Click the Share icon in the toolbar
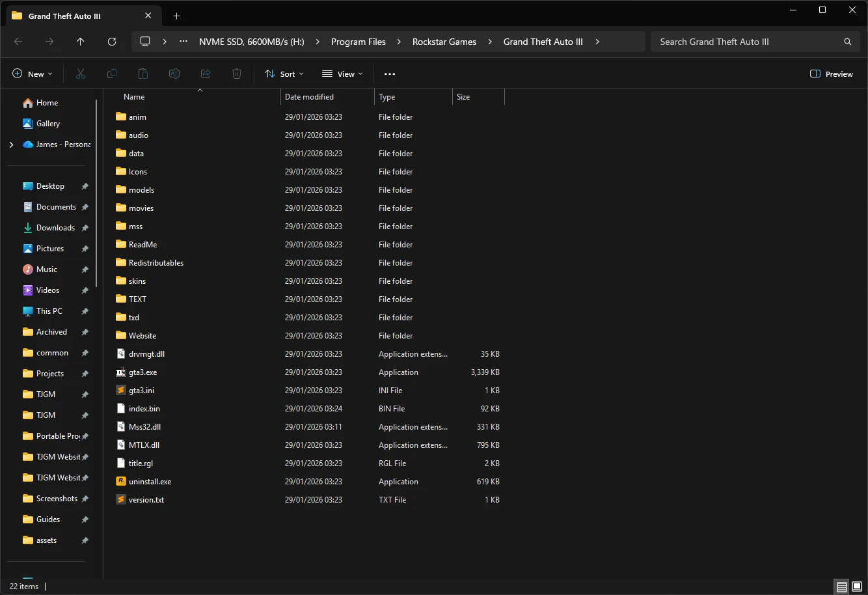The height and width of the screenshot is (595, 868). (205, 74)
